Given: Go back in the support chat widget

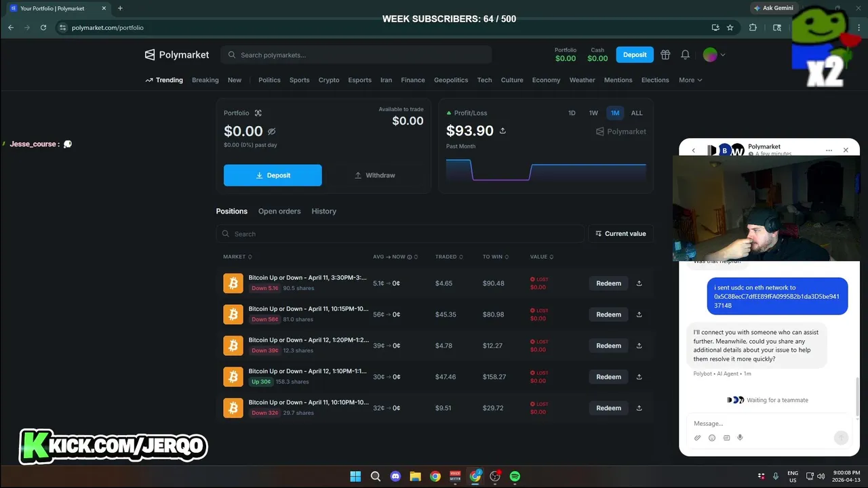Looking at the screenshot, I should (693, 150).
